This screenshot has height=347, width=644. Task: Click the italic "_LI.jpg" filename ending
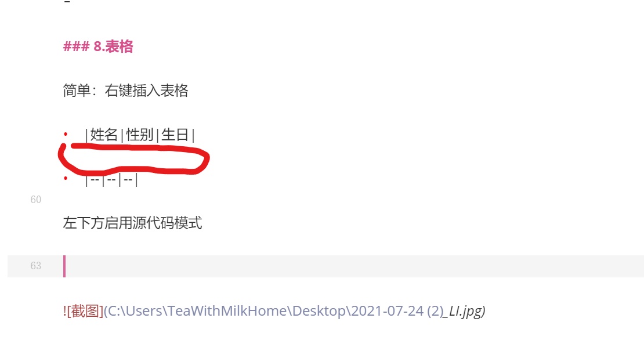(x=465, y=311)
